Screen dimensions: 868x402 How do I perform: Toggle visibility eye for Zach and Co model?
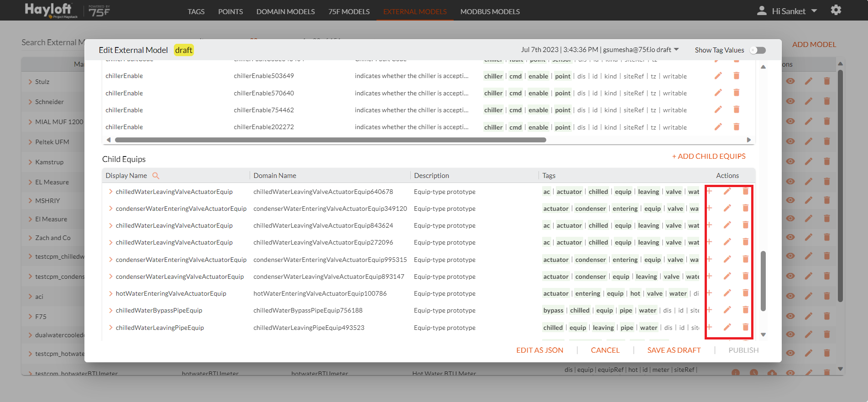click(790, 237)
